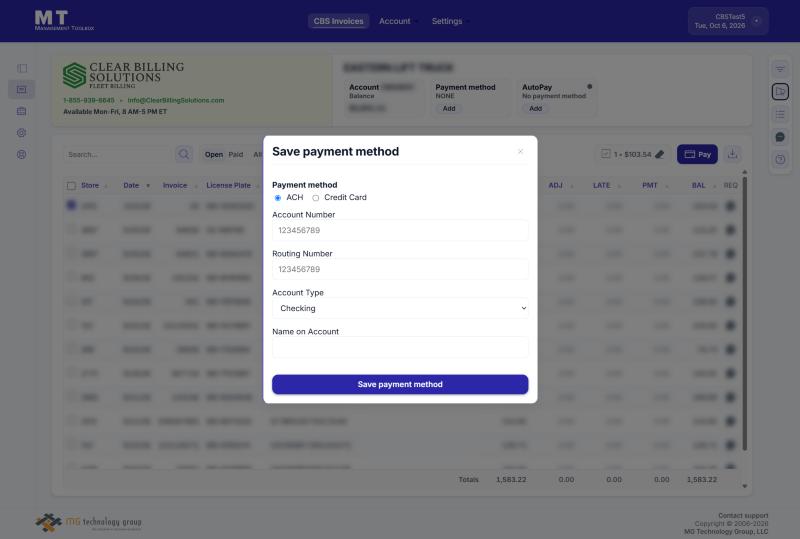Select the Credit Card radio button
The height and width of the screenshot is (539, 800).
(315, 198)
